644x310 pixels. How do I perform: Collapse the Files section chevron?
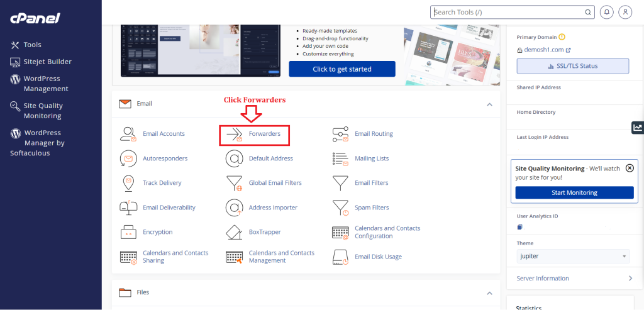point(489,293)
